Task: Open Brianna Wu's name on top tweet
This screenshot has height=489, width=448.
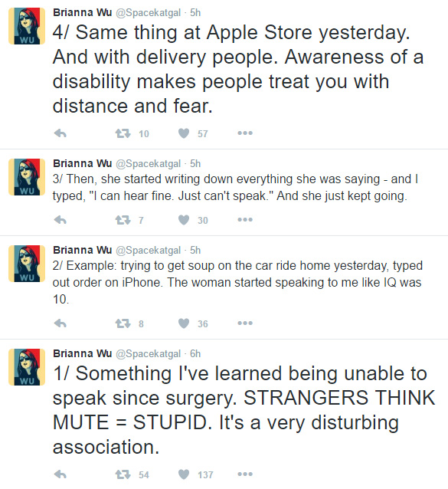Action: point(82,12)
